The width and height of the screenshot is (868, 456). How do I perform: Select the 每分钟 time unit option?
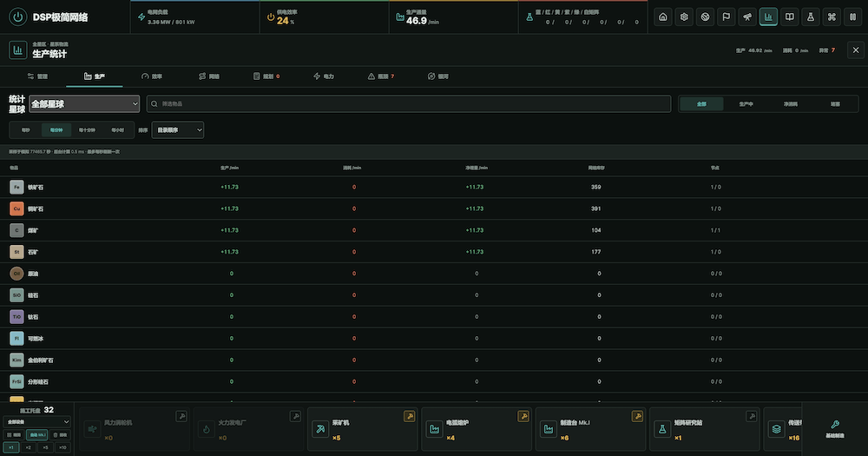(56, 130)
